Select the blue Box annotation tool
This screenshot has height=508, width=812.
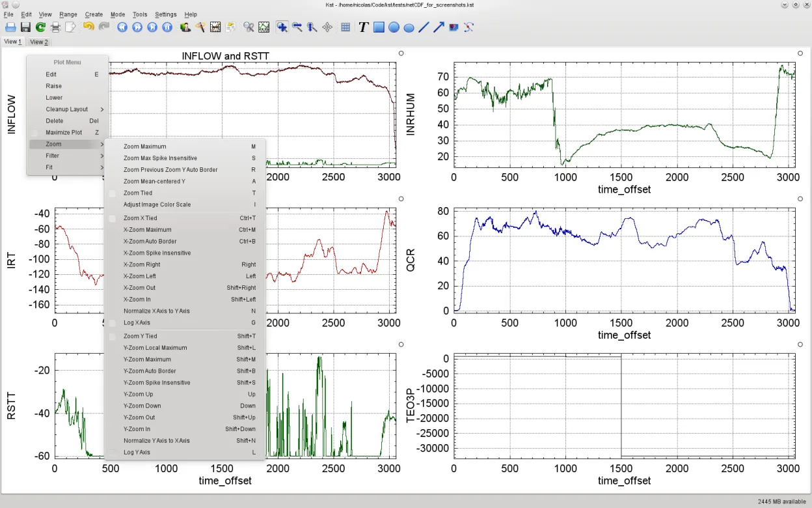tap(379, 27)
